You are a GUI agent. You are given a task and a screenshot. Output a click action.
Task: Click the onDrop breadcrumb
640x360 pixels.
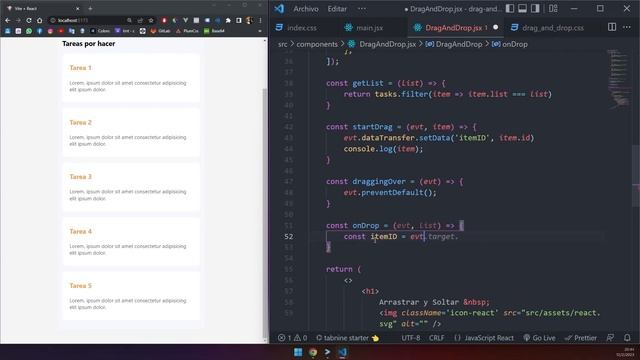tap(514, 44)
